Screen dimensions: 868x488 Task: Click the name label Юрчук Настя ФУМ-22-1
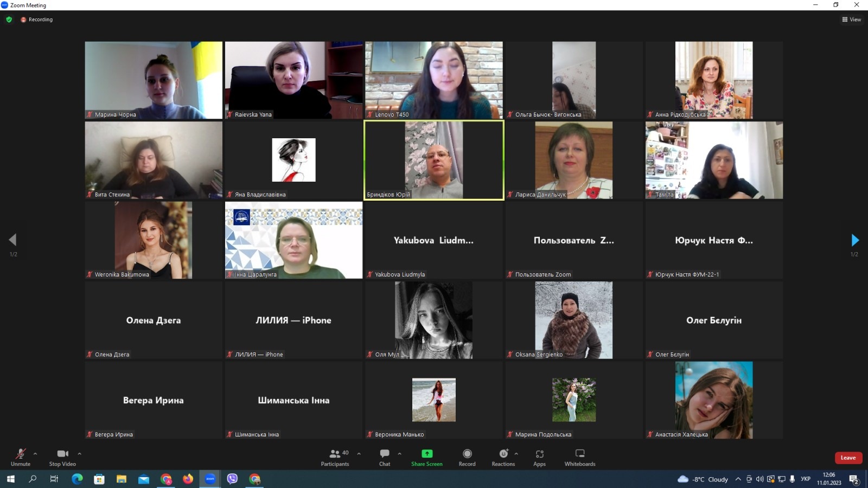[x=687, y=275]
